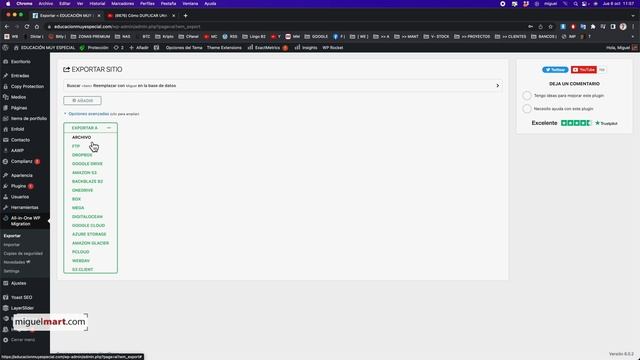The image size is (640, 360).
Task: Reload the page with browser reload icon
Action: [x=27, y=27]
